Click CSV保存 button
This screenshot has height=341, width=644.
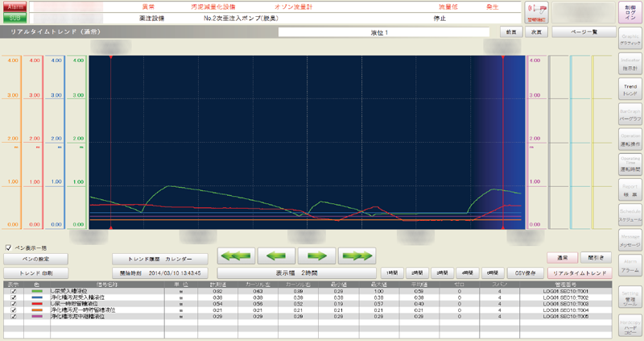click(x=526, y=273)
